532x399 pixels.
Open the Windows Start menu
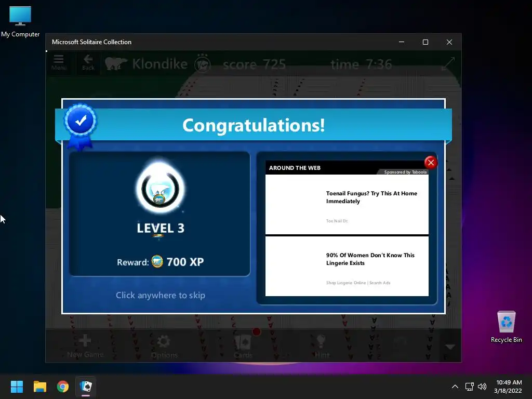(17, 387)
